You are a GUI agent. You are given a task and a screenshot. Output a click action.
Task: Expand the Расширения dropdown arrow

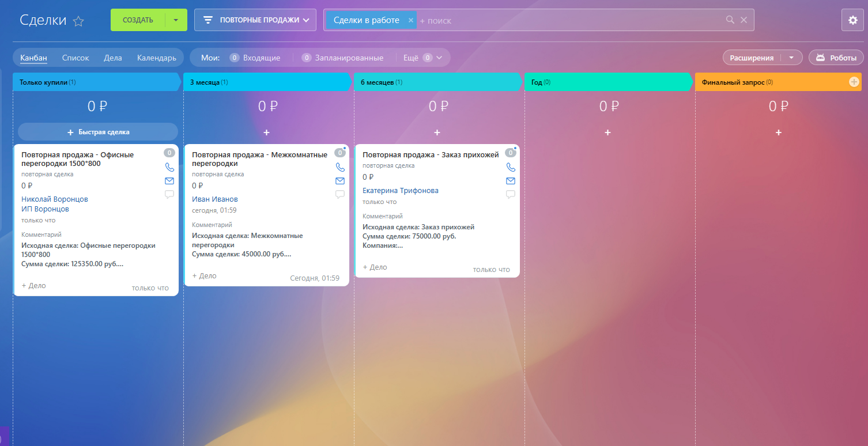[x=792, y=58]
